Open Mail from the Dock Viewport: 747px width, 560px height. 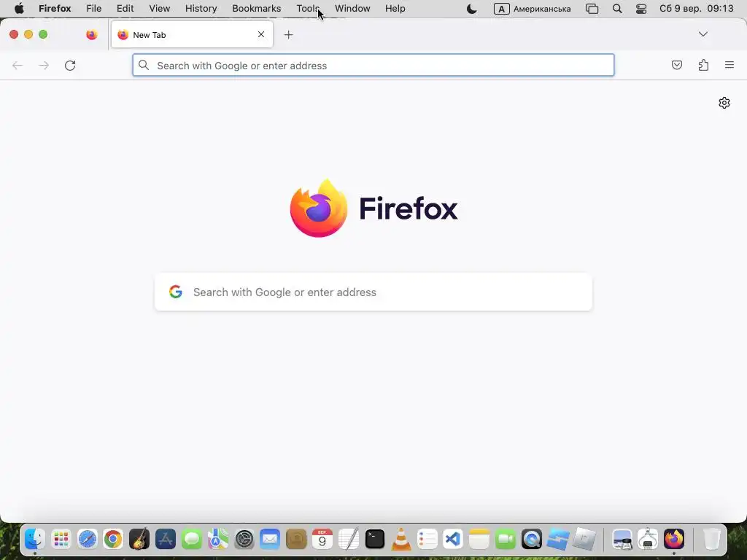click(270, 539)
